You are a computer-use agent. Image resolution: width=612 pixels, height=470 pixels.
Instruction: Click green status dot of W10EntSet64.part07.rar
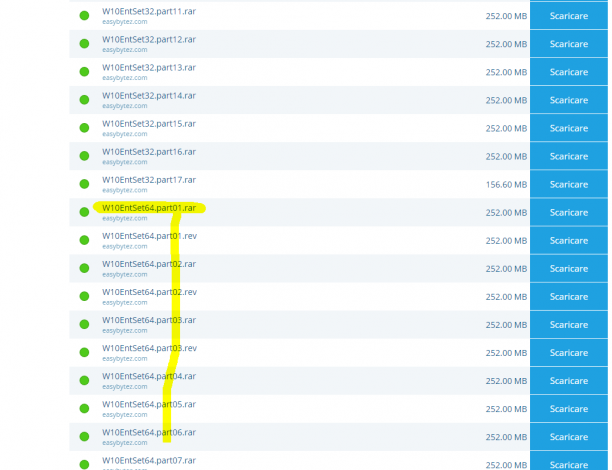coord(84,465)
